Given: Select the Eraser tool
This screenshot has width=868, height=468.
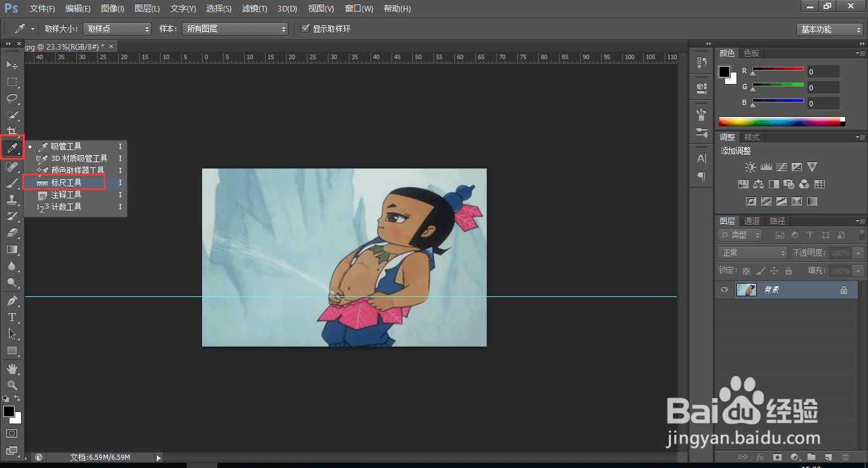Looking at the screenshot, I should point(12,233).
